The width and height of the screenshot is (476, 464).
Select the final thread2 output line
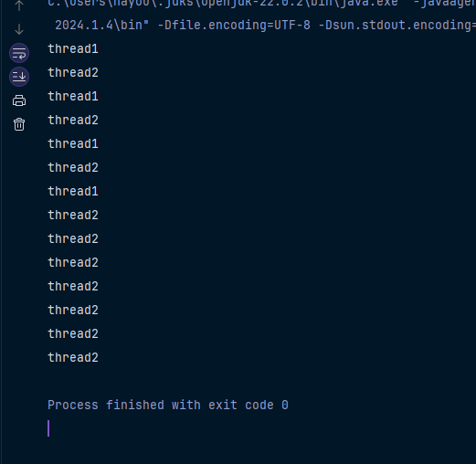[x=73, y=358]
